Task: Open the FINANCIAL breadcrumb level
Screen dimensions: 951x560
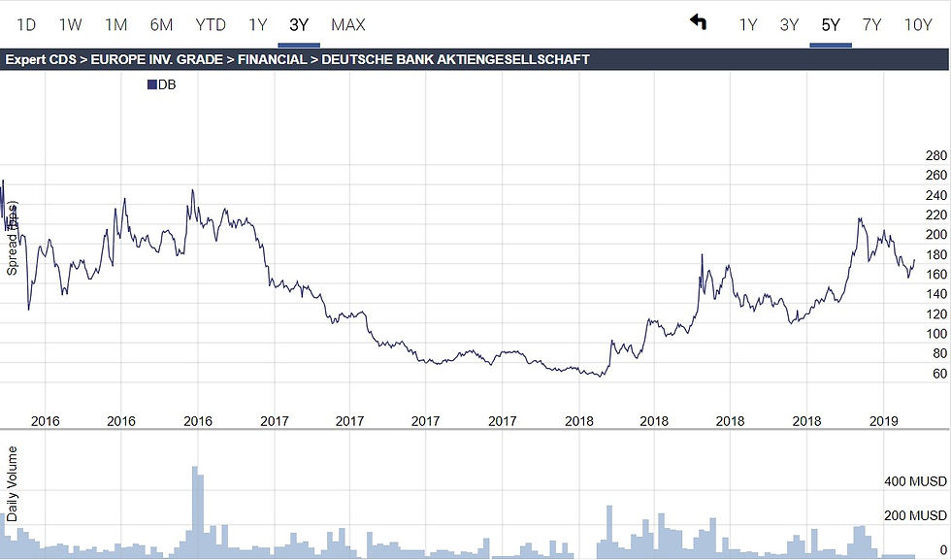Action: point(272,59)
